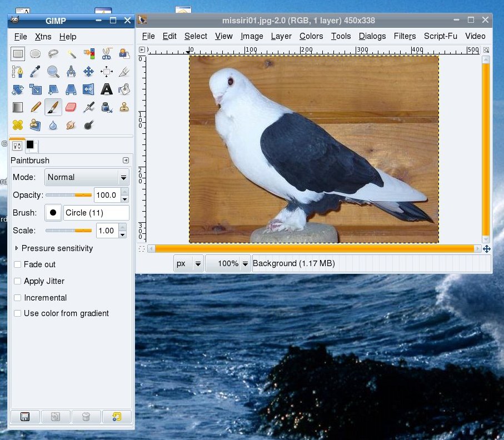Open the Xtns menu in toolbox
The image size is (504, 440).
tap(43, 37)
